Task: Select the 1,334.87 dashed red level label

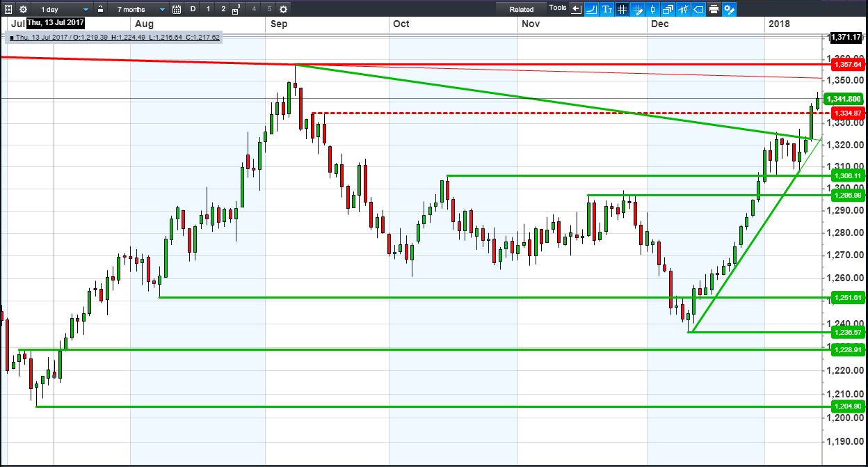Action: coord(848,113)
